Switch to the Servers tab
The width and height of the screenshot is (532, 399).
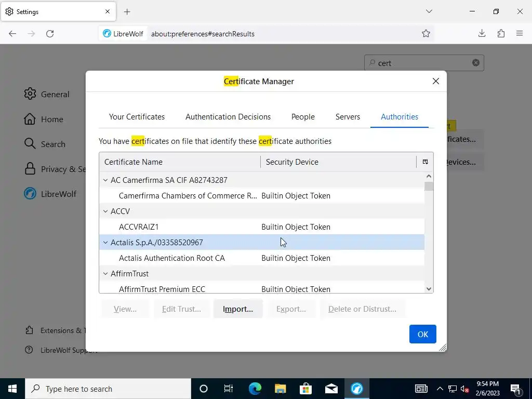click(x=348, y=117)
